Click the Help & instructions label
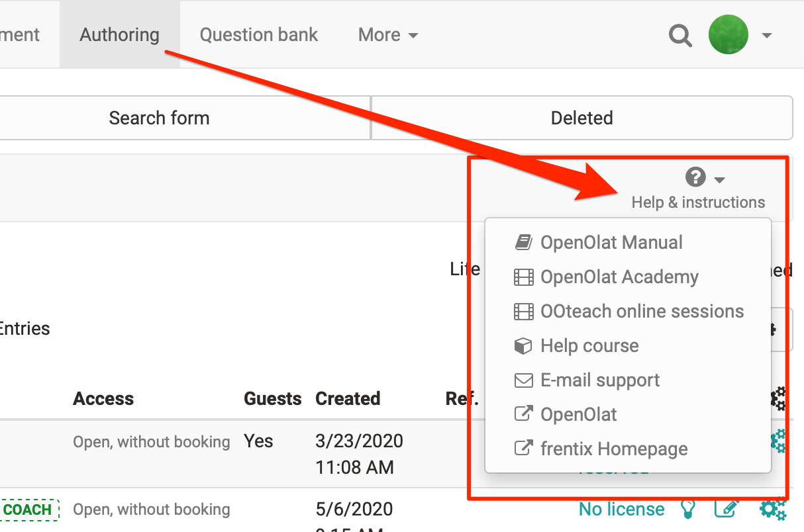The image size is (804, 532). click(698, 202)
